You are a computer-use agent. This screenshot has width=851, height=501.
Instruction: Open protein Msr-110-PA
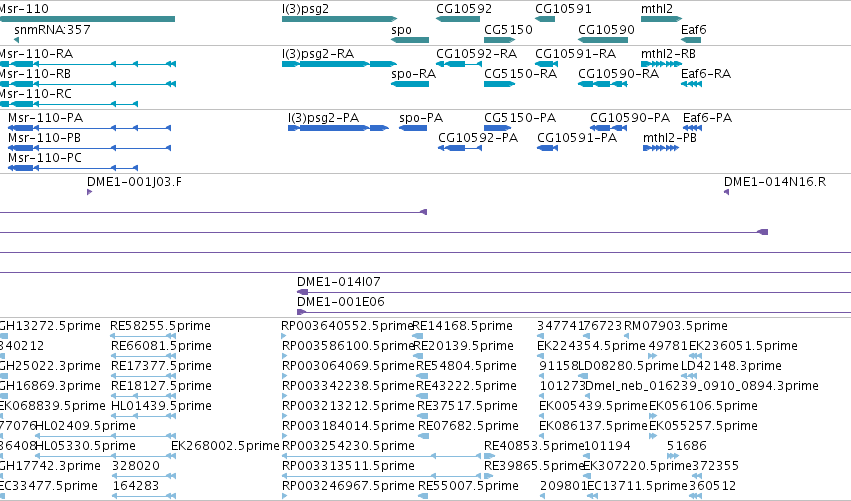(x=46, y=118)
